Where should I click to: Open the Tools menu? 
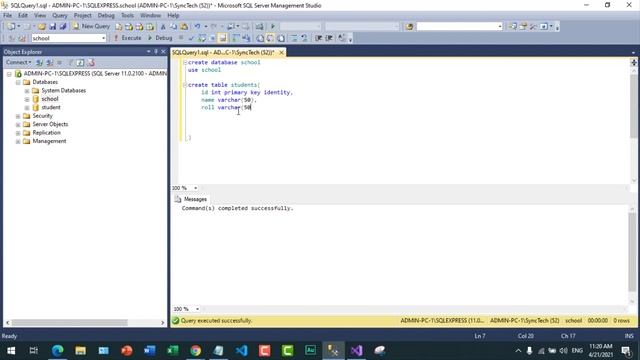pos(127,16)
